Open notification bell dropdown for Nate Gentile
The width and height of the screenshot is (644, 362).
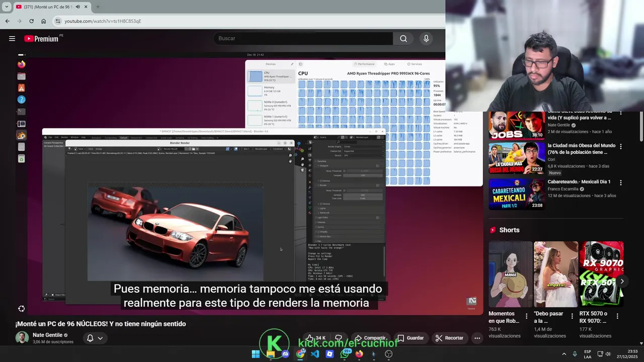[95, 338]
